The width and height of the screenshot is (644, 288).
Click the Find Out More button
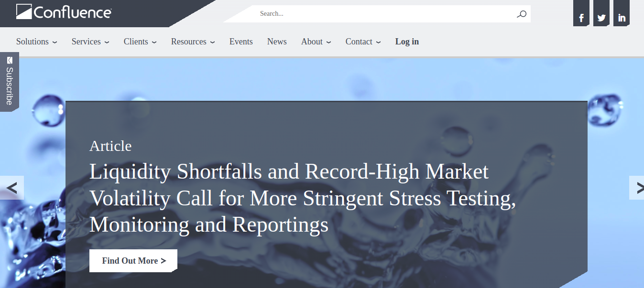pos(133,261)
